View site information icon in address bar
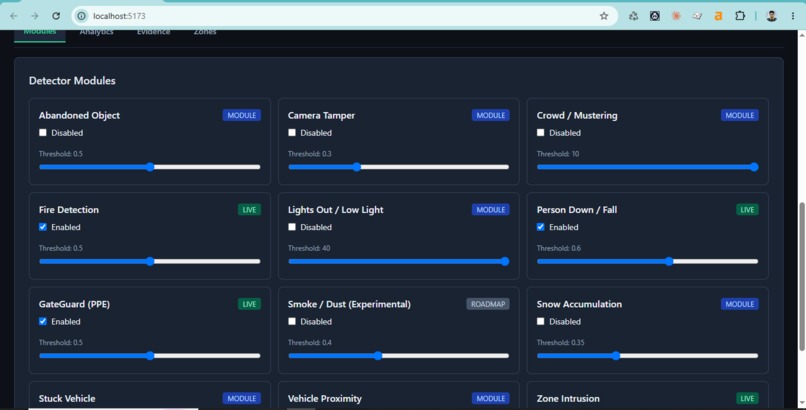 (x=81, y=16)
